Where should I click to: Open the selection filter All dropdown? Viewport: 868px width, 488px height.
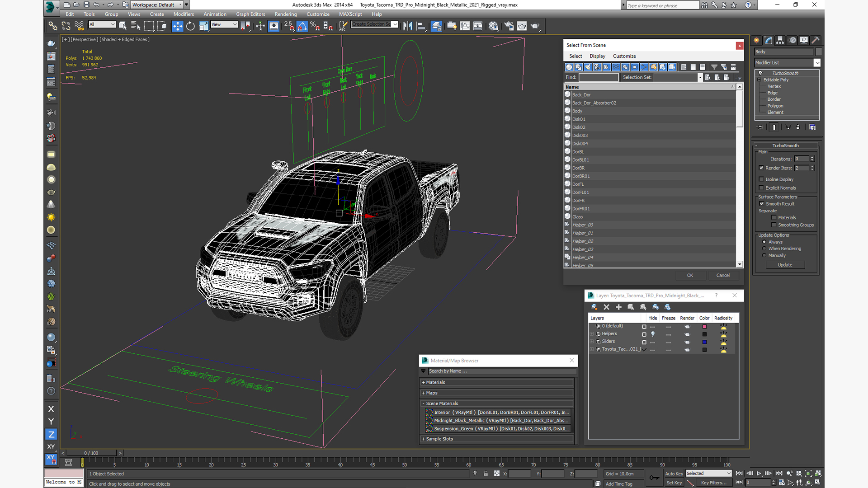tap(102, 24)
